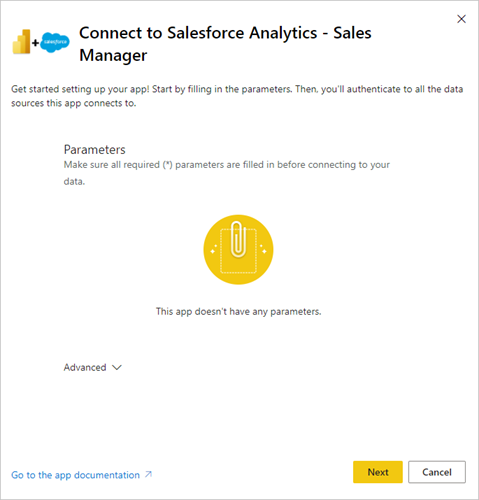
Task: Click the "Make sure all required" parameters note
Action: pyautogui.click(x=227, y=173)
